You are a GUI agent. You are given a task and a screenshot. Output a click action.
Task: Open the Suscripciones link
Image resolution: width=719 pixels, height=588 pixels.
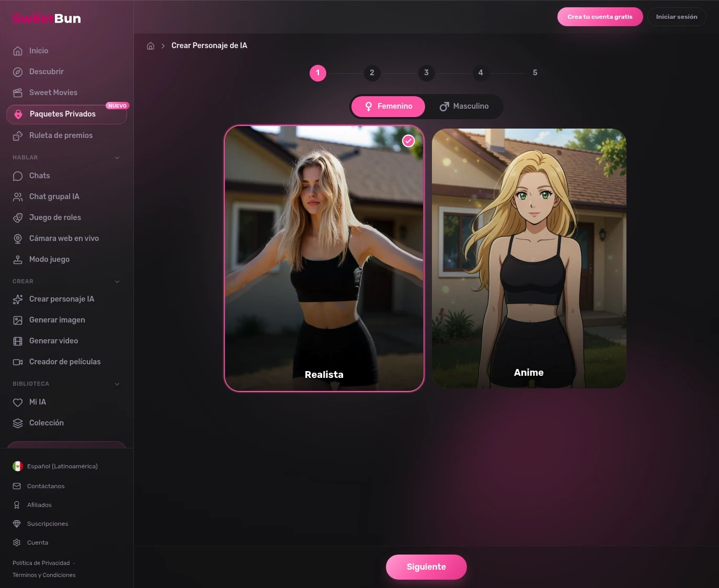tap(40, 524)
